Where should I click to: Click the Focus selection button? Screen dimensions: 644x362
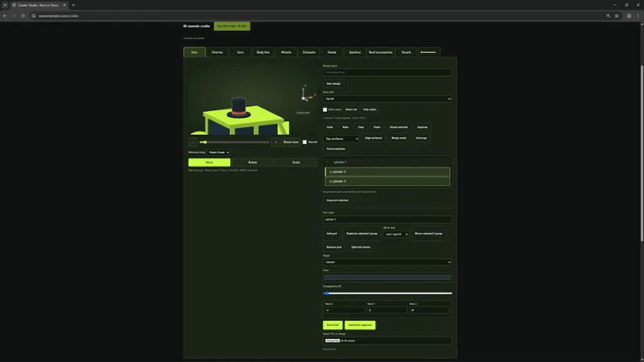(335, 149)
